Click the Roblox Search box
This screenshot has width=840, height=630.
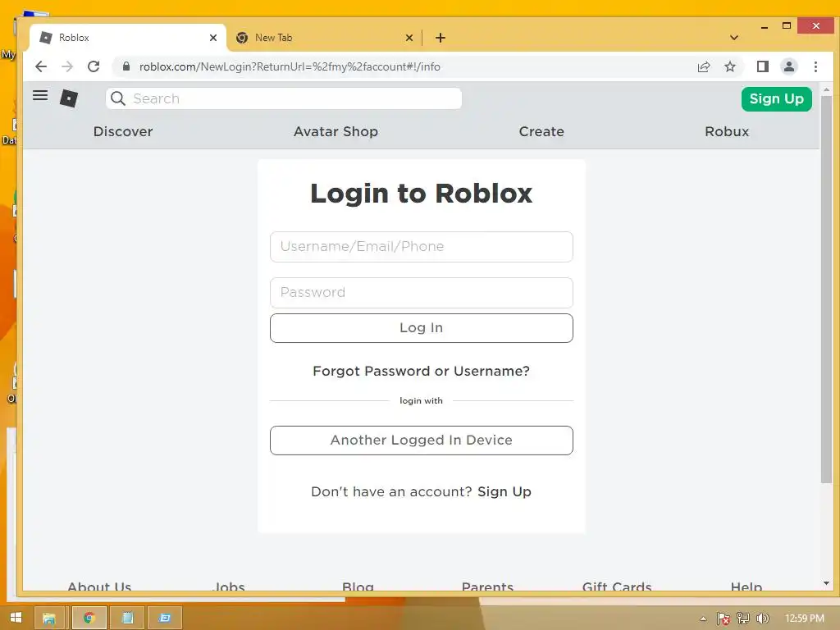283,98
